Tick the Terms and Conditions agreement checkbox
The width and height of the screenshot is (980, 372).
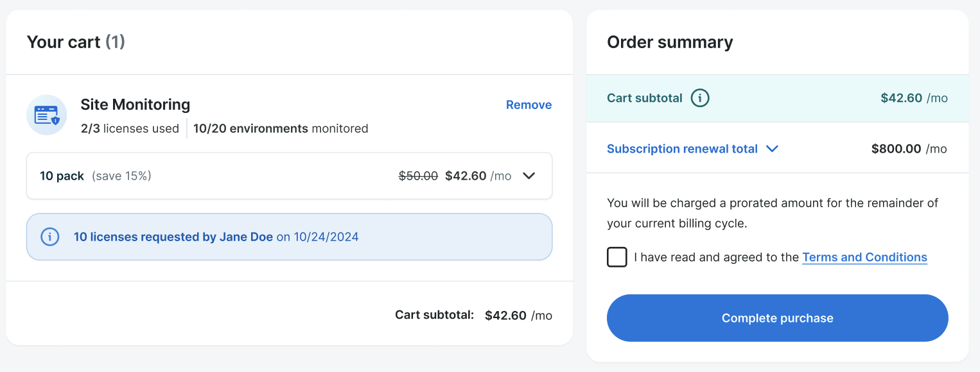[617, 257]
